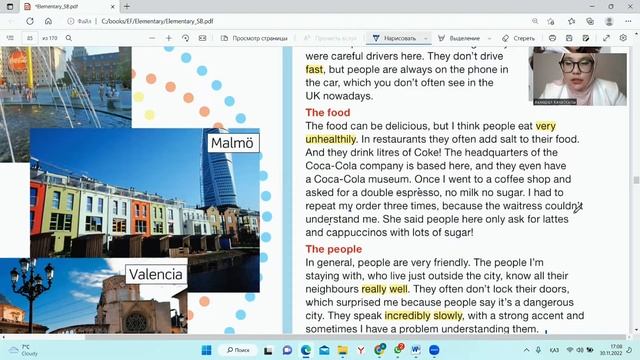
Task: Select the Elementary_SB.pdf tab
Action: [69, 7]
